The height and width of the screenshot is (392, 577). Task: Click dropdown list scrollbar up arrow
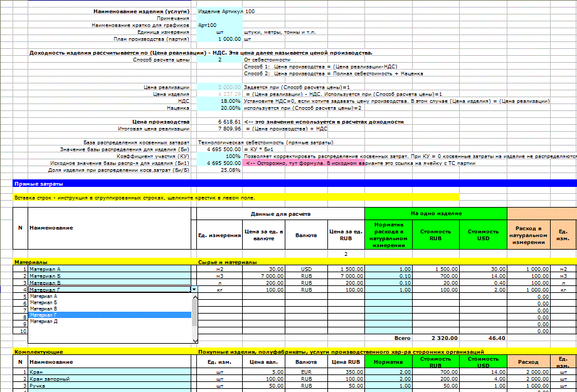coord(195,297)
